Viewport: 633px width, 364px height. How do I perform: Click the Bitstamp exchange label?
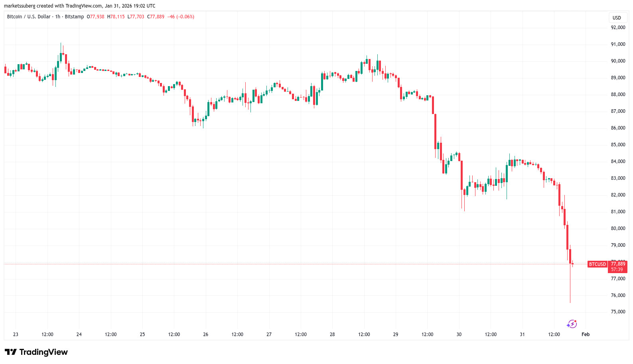[x=74, y=17]
